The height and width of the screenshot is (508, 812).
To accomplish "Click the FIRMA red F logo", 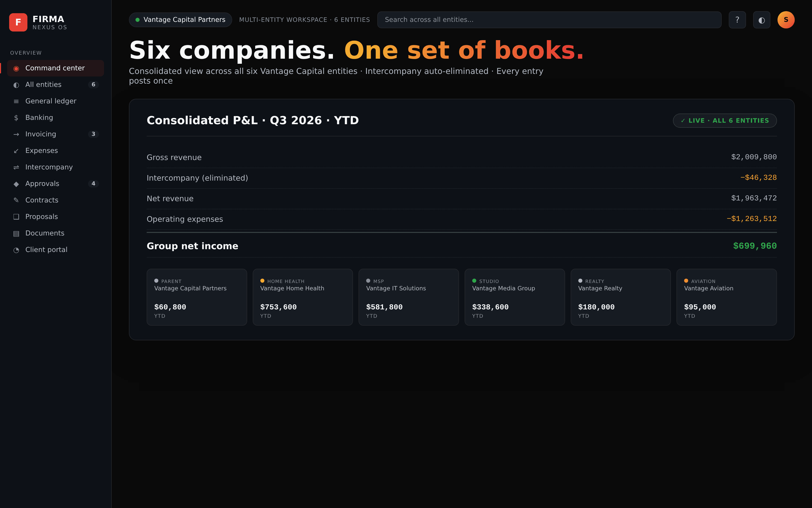I will click(x=18, y=22).
